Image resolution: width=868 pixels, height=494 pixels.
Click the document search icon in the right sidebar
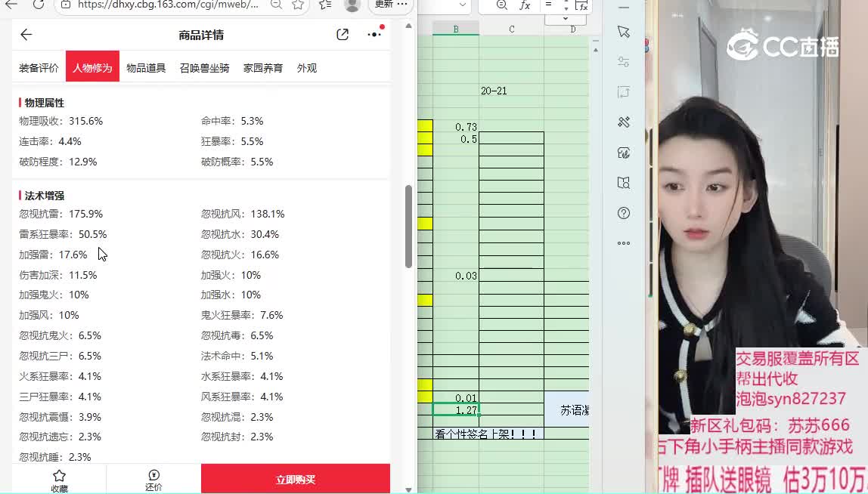pyautogui.click(x=623, y=182)
